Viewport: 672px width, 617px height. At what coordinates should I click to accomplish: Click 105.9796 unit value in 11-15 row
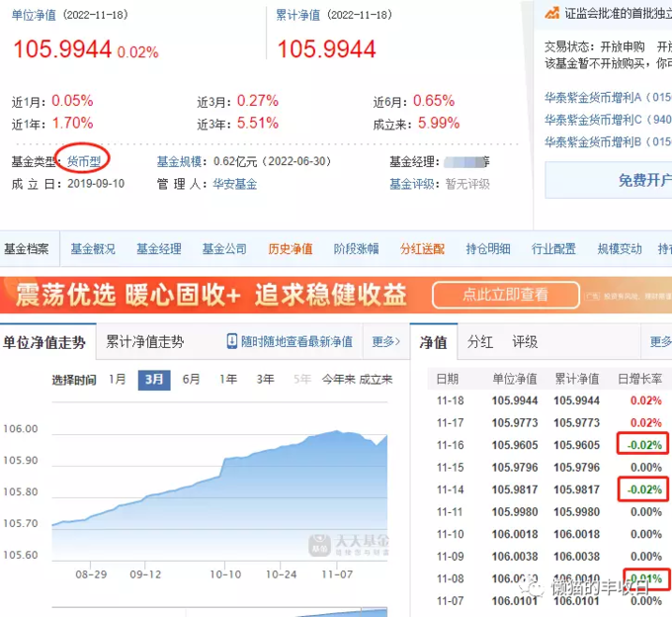pos(515,468)
